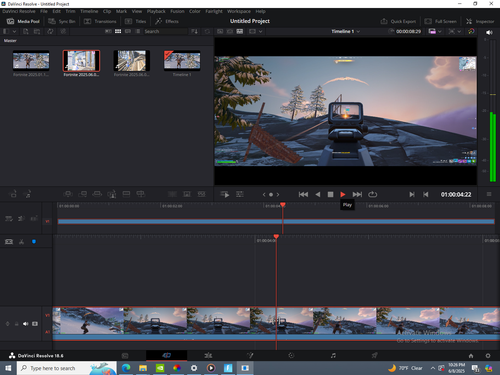Toggle the lock timeline playhead icon
The image size is (500, 375).
(9, 242)
